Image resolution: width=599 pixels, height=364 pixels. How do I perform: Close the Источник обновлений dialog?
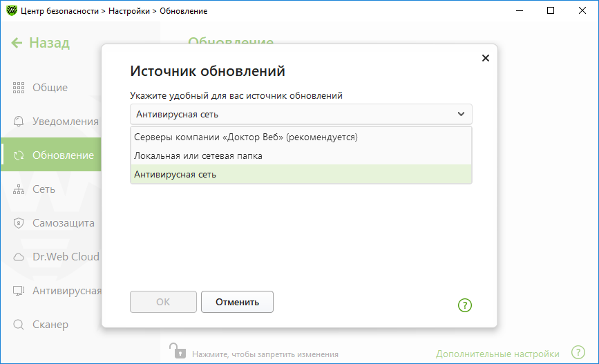(x=486, y=58)
